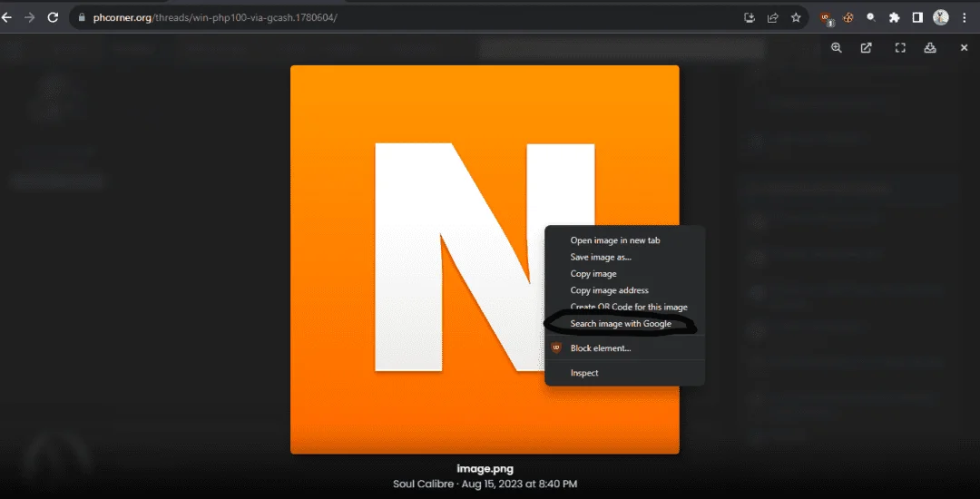The image size is (980, 499).
Task: Choose Search image with Google
Action: 624,324
